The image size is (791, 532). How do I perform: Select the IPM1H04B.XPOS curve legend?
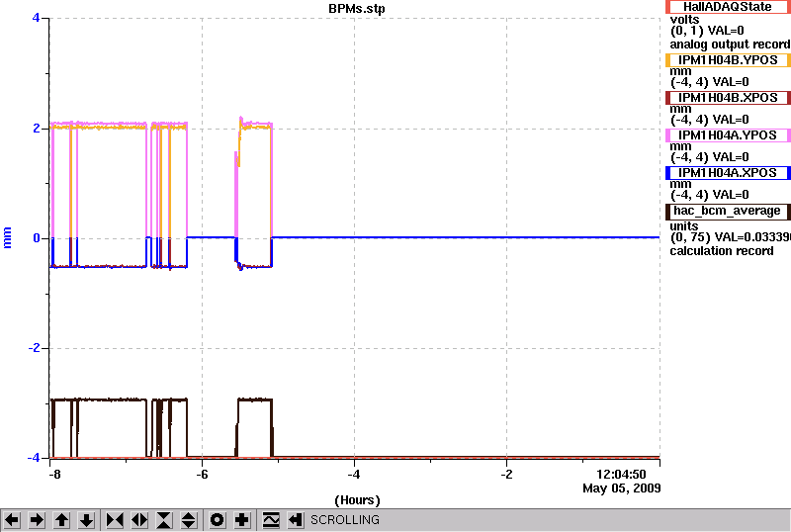[728, 98]
